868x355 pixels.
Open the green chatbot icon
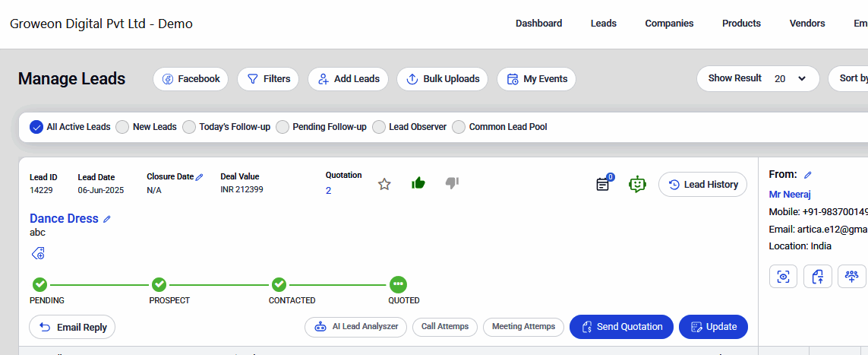637,184
